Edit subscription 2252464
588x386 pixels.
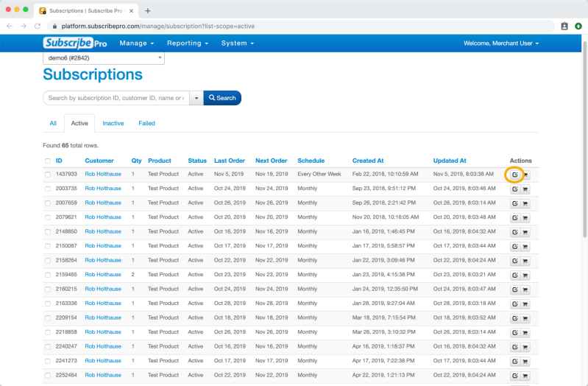click(515, 376)
